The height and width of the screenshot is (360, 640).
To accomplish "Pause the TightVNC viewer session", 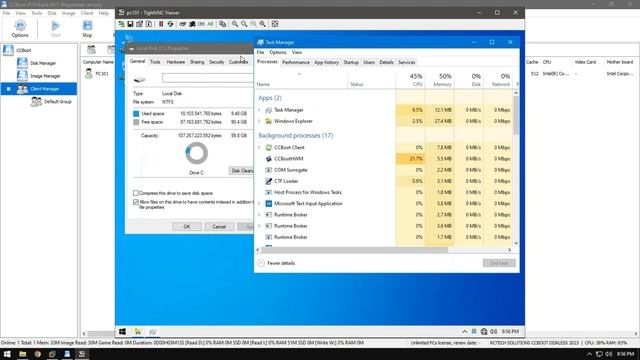I will (x=161, y=24).
